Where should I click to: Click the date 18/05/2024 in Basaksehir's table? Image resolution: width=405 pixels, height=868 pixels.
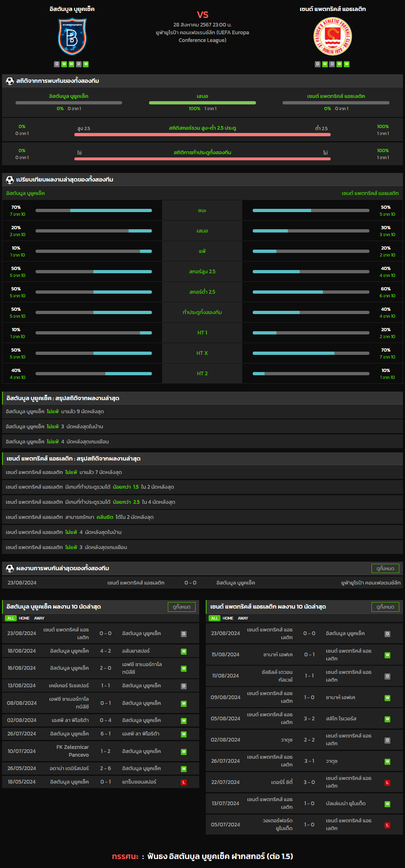(x=22, y=782)
